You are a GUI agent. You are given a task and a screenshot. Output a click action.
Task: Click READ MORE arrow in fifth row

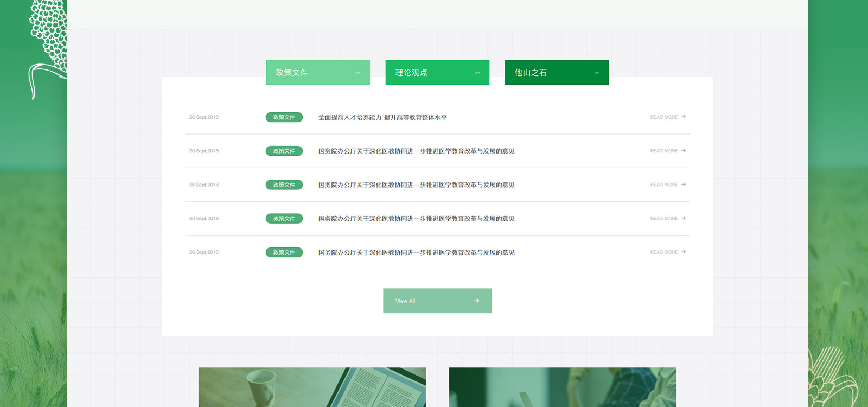[684, 252]
